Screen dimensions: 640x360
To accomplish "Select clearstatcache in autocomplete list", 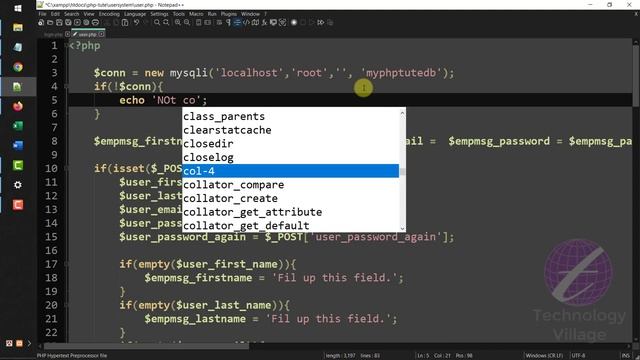I will (291, 130).
